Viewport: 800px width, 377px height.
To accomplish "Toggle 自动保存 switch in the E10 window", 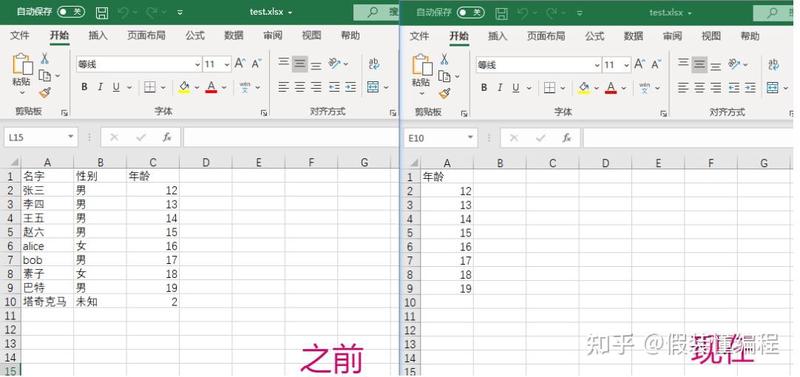I will (470, 12).
